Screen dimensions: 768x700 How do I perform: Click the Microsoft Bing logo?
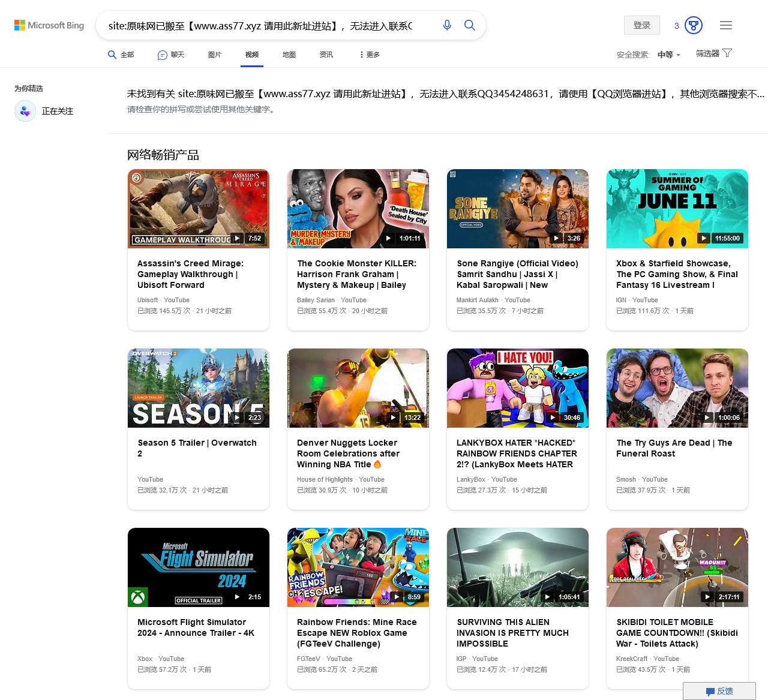[x=49, y=25]
